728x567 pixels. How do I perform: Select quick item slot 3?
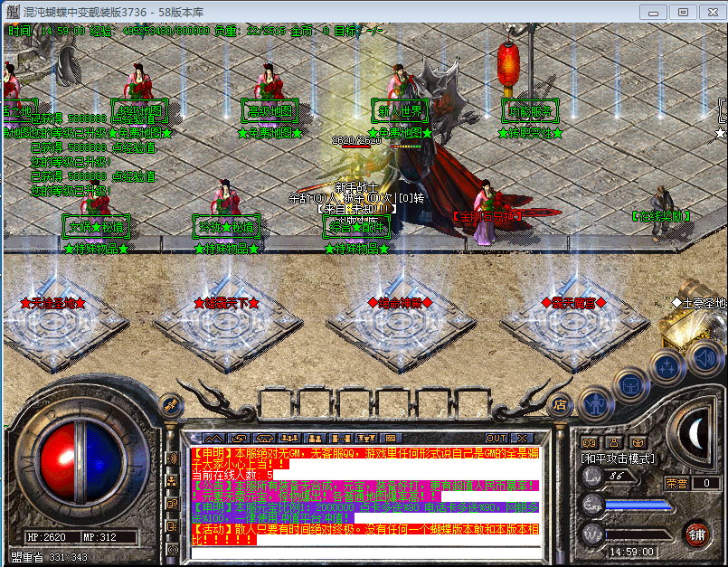[356, 403]
